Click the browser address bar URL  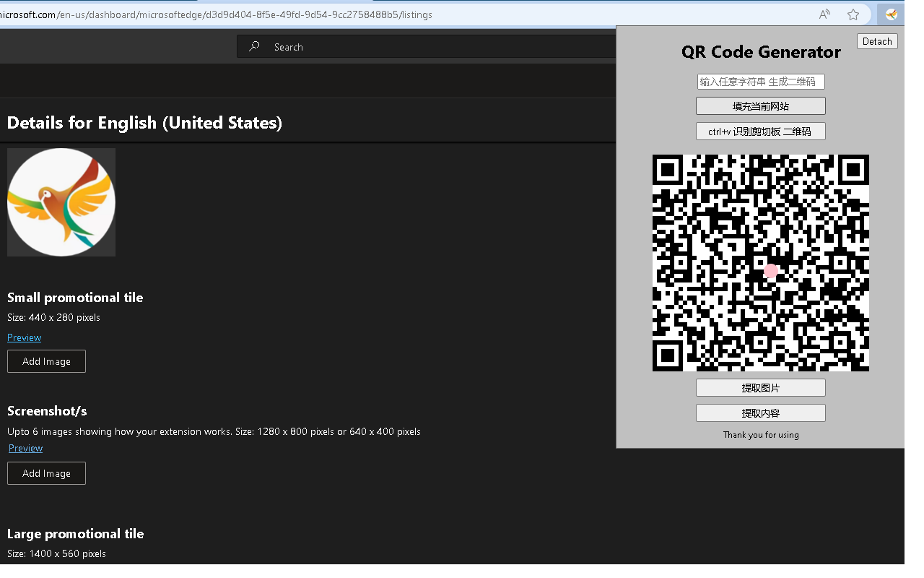coord(217,14)
